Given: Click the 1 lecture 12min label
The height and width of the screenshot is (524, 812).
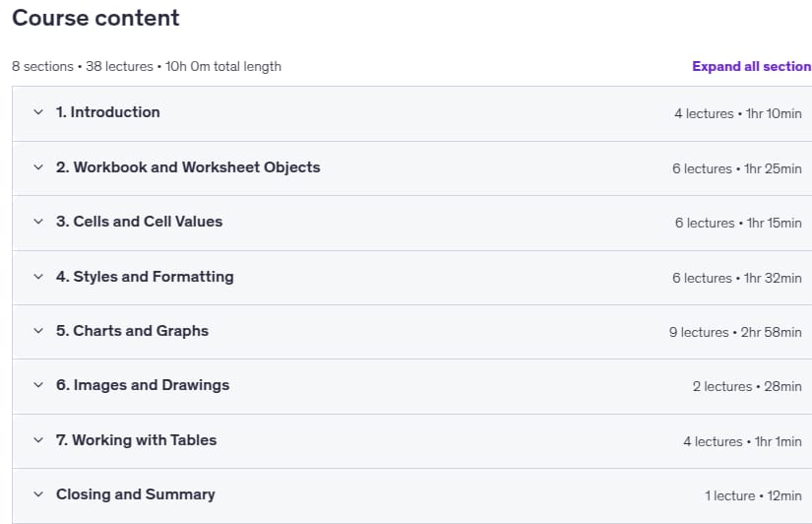Looking at the screenshot, I should coord(753,496).
